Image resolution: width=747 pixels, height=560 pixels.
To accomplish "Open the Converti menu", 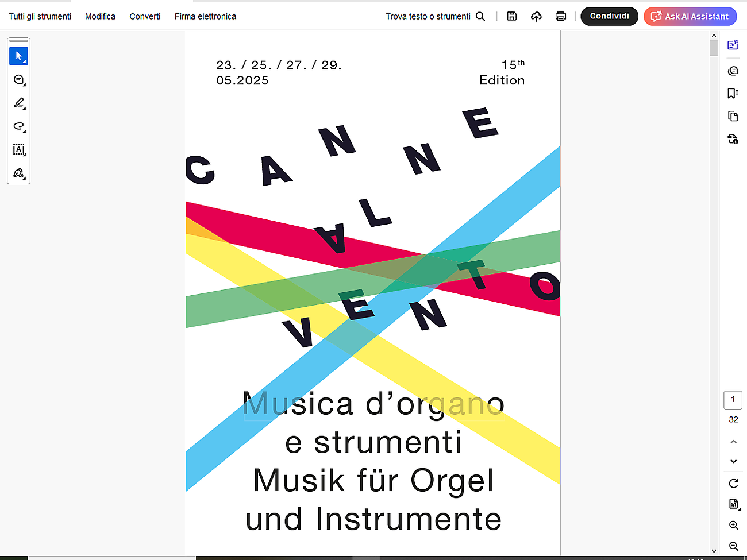I will 145,16.
